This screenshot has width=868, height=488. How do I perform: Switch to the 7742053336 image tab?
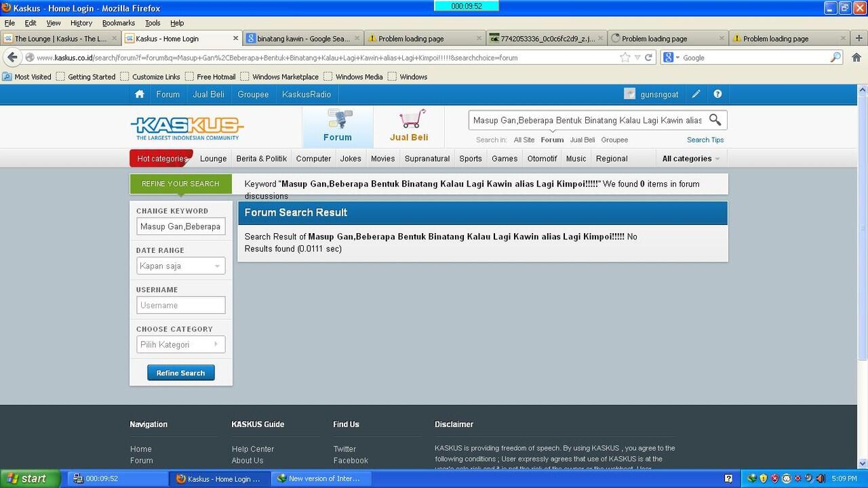(546, 39)
